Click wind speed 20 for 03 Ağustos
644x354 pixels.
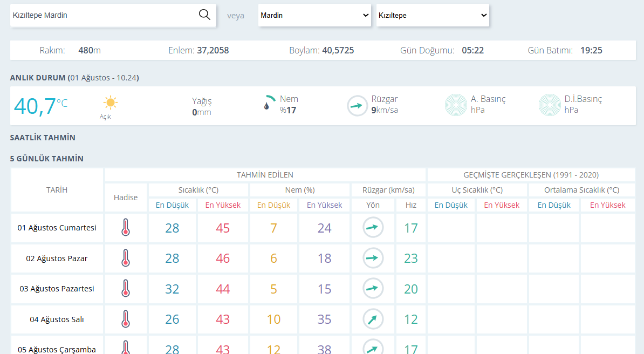point(410,289)
